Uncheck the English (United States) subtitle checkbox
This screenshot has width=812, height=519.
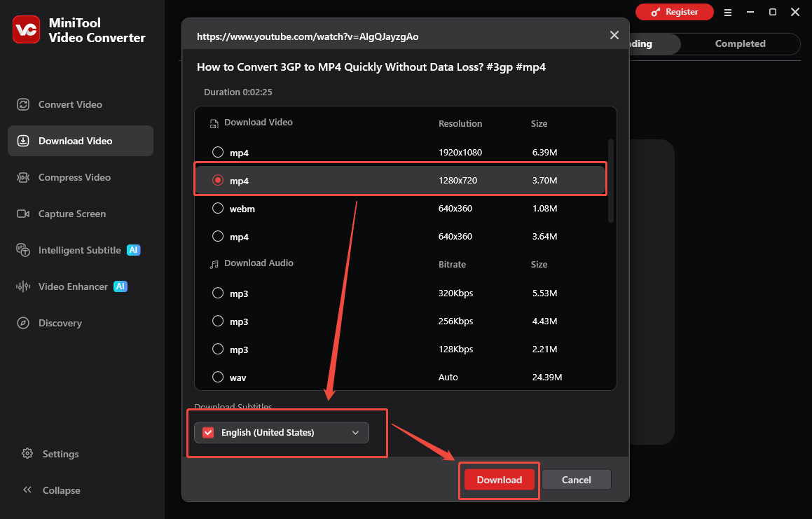point(208,433)
